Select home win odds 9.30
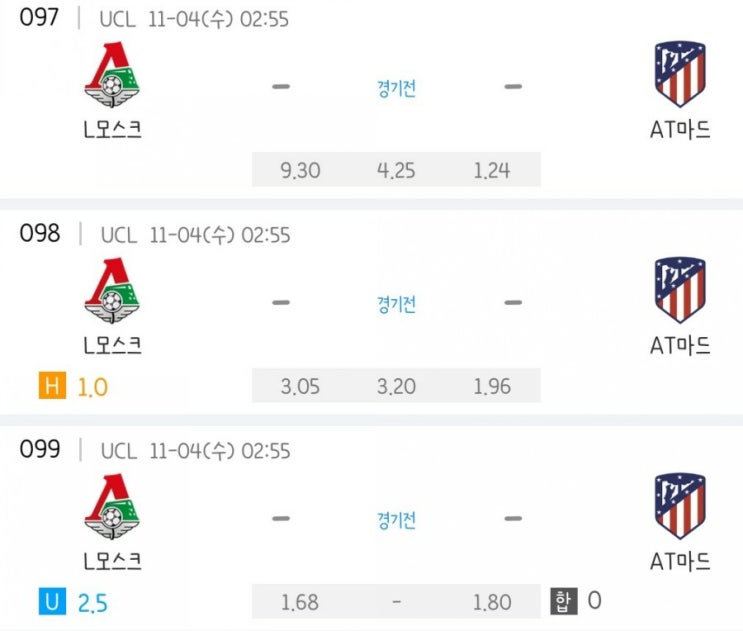This screenshot has height=631, width=743. pos(300,170)
